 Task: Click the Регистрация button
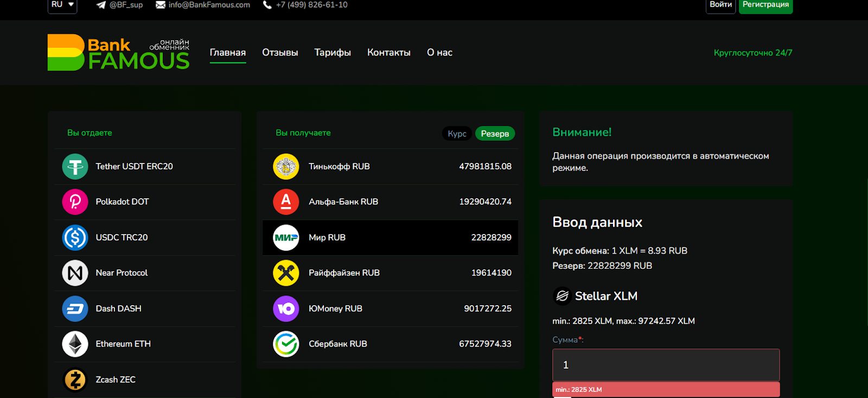tap(765, 5)
